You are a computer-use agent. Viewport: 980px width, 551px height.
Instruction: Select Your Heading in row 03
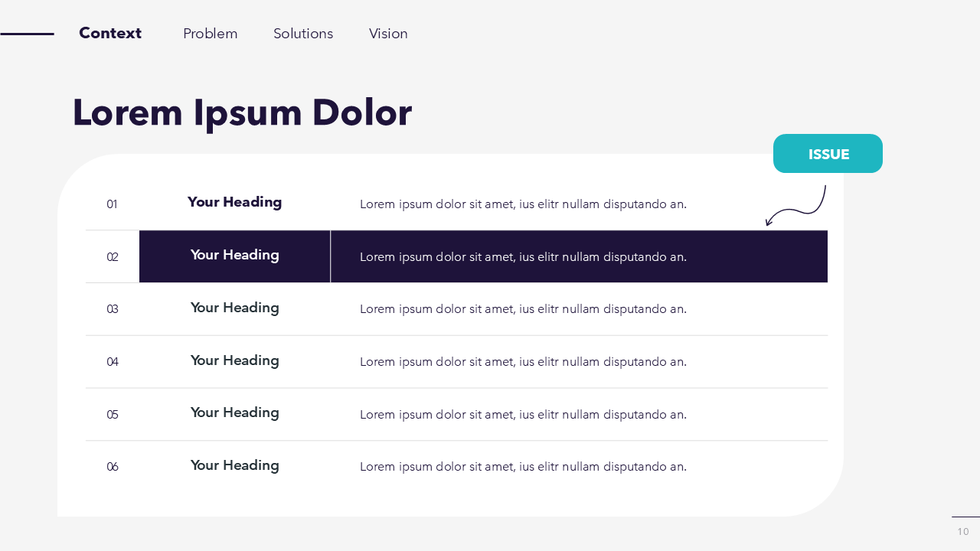(x=234, y=308)
